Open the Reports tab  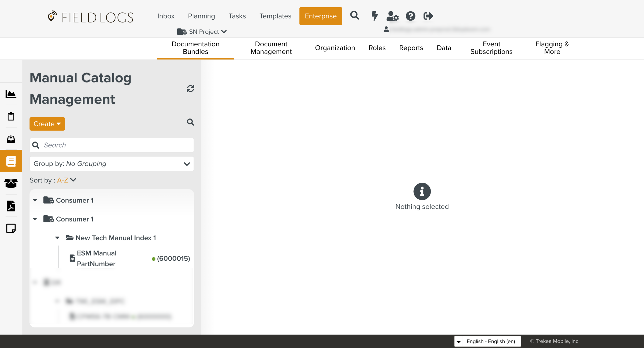pos(411,48)
